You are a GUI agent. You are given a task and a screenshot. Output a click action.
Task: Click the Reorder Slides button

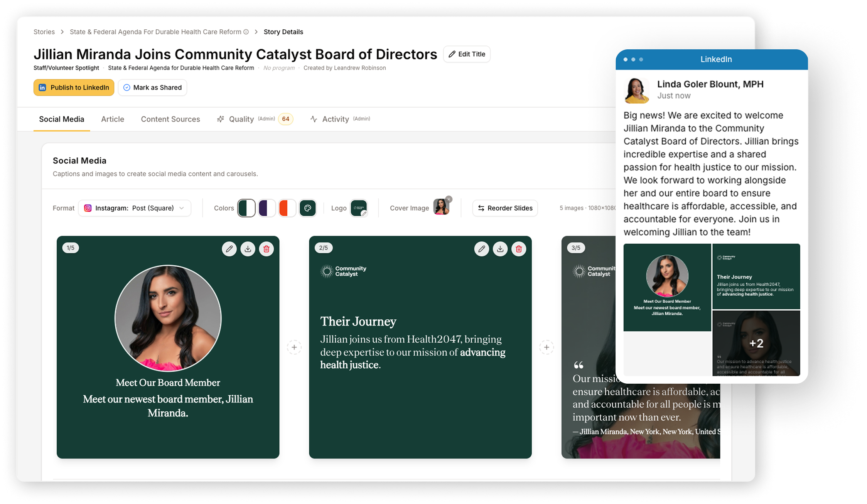(x=505, y=208)
